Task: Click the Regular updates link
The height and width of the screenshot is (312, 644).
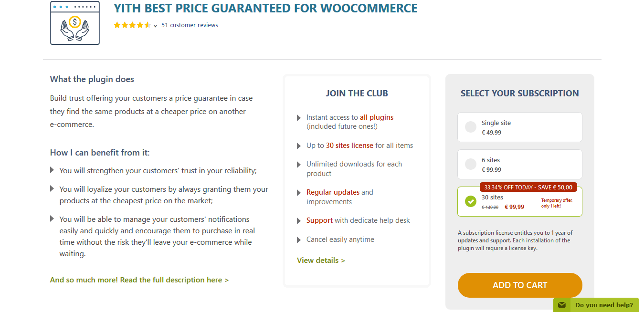Action: coord(333,192)
